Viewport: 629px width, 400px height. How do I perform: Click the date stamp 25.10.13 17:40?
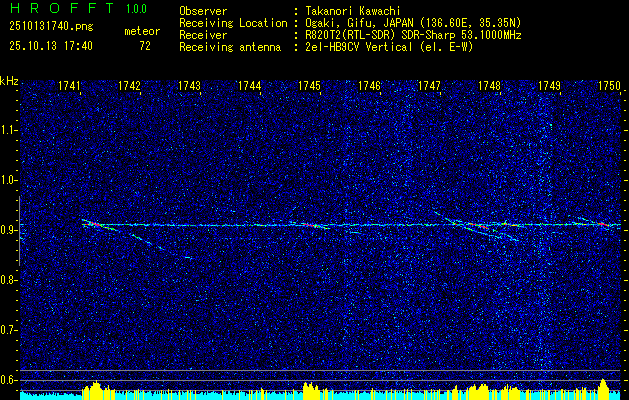[x=51, y=46]
